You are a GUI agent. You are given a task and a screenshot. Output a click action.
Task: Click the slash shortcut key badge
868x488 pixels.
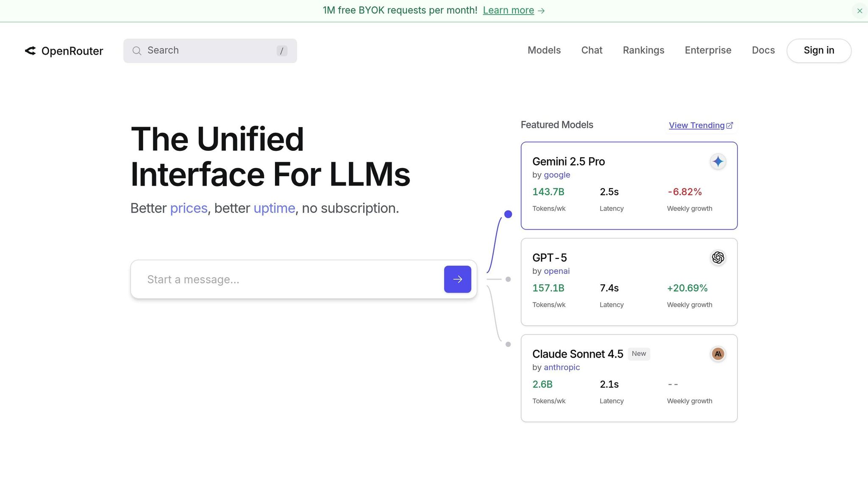click(282, 51)
